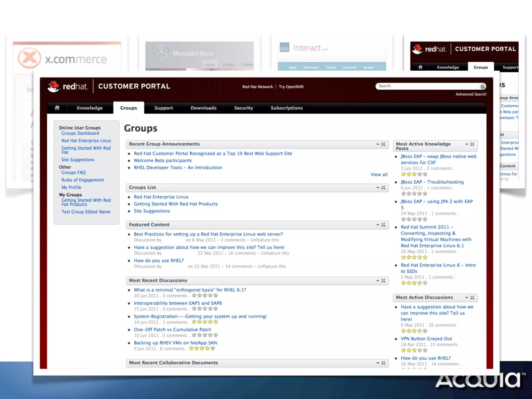Collapse Most Active Knowledge Posts panel
Screen dimensions: 532x399
467,144
